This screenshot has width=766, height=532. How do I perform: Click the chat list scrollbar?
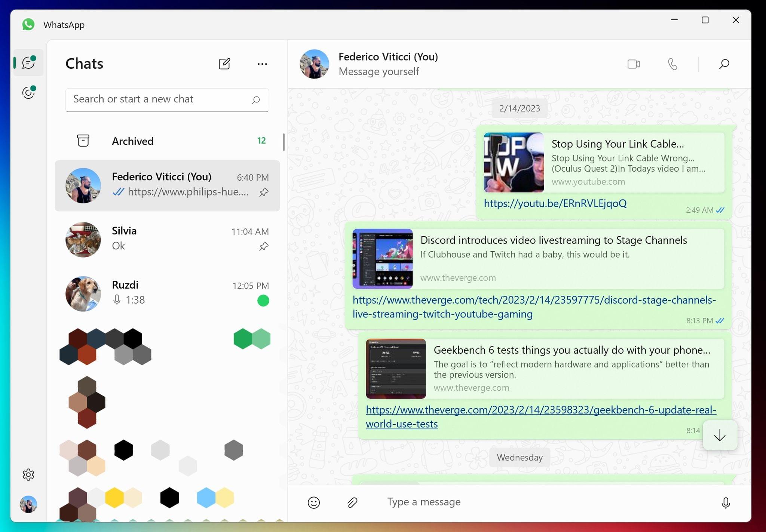point(284,142)
